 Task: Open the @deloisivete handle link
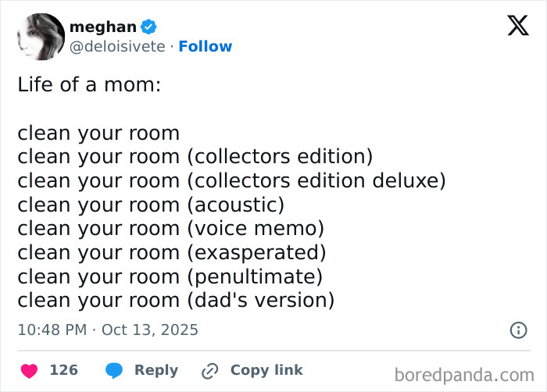(117, 47)
